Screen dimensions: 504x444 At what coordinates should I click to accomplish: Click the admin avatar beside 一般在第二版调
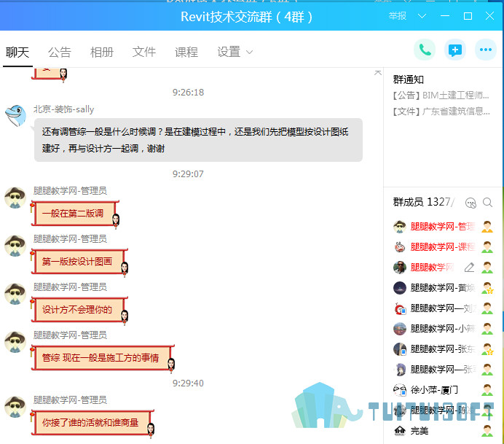15,198
